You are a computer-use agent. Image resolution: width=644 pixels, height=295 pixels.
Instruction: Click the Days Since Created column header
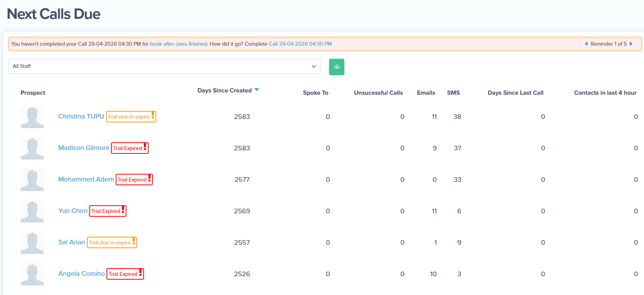point(224,91)
